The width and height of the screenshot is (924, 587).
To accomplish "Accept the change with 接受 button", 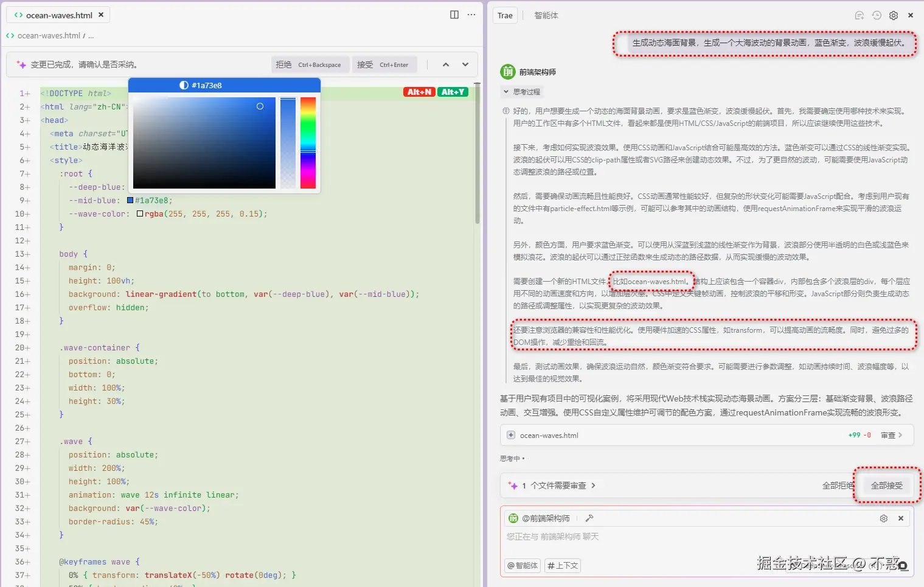I will click(384, 64).
